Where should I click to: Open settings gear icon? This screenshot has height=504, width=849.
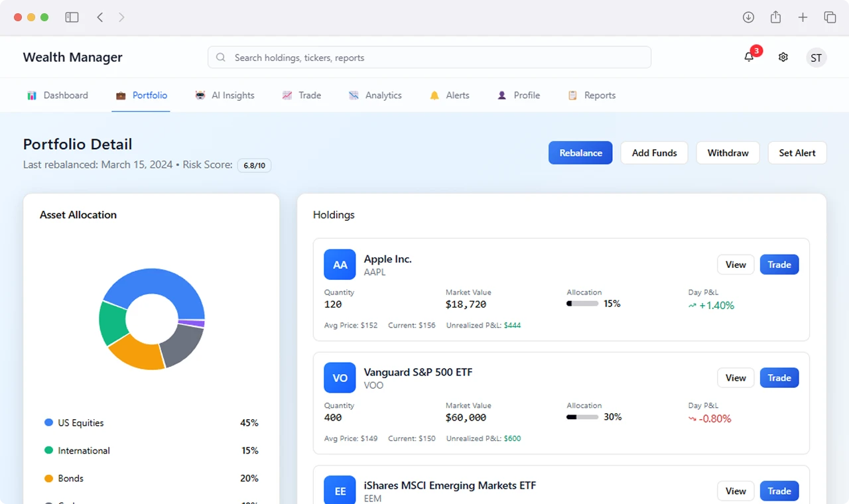click(783, 57)
